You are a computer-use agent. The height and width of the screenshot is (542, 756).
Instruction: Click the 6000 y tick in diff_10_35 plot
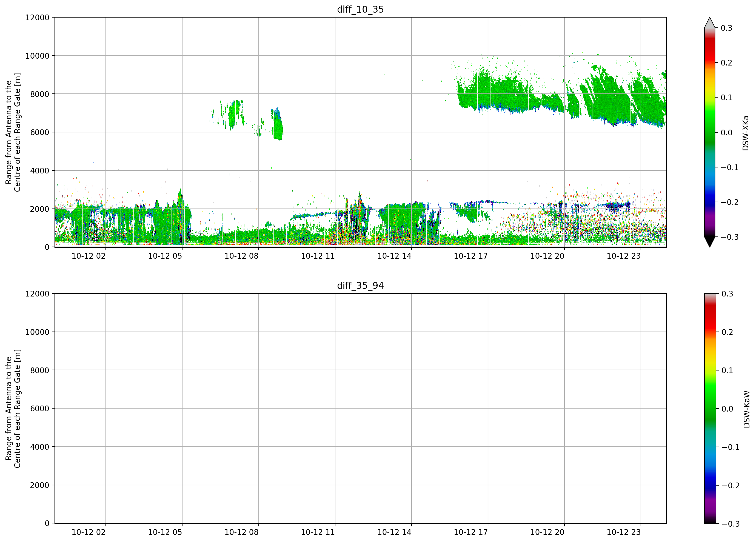[40, 132]
